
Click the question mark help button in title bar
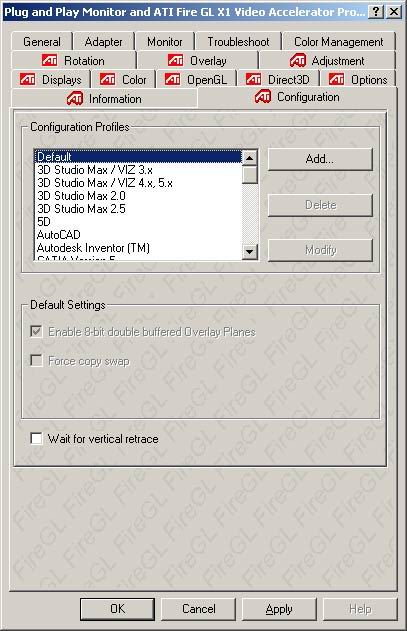tap(376, 12)
